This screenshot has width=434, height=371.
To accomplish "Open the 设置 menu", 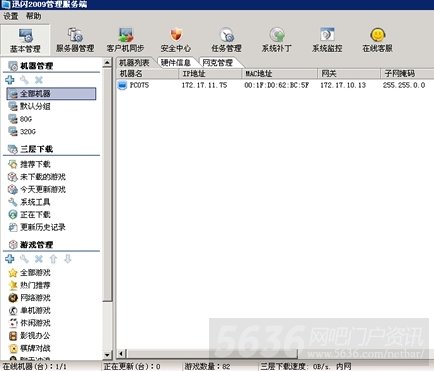I will coord(11,16).
